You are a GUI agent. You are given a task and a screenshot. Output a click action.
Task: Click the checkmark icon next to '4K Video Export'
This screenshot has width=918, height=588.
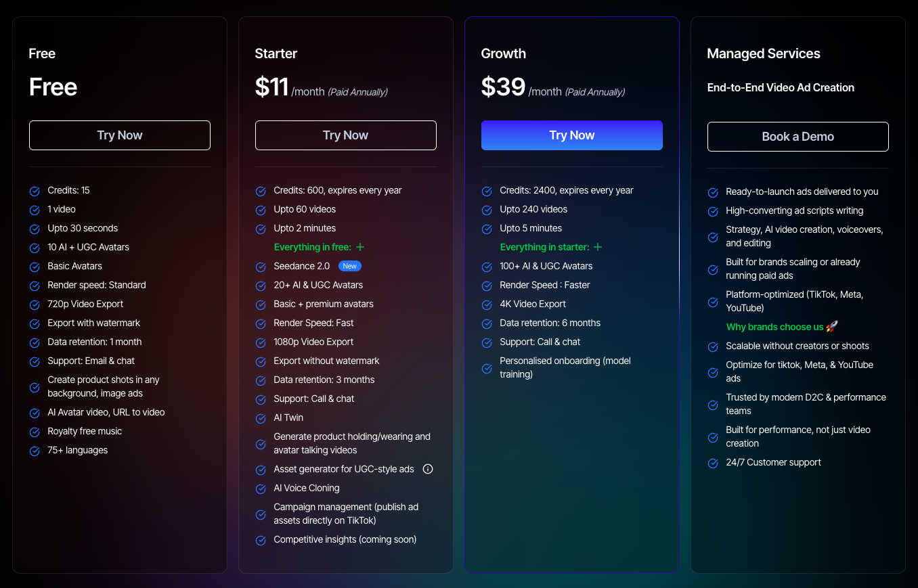pos(487,304)
